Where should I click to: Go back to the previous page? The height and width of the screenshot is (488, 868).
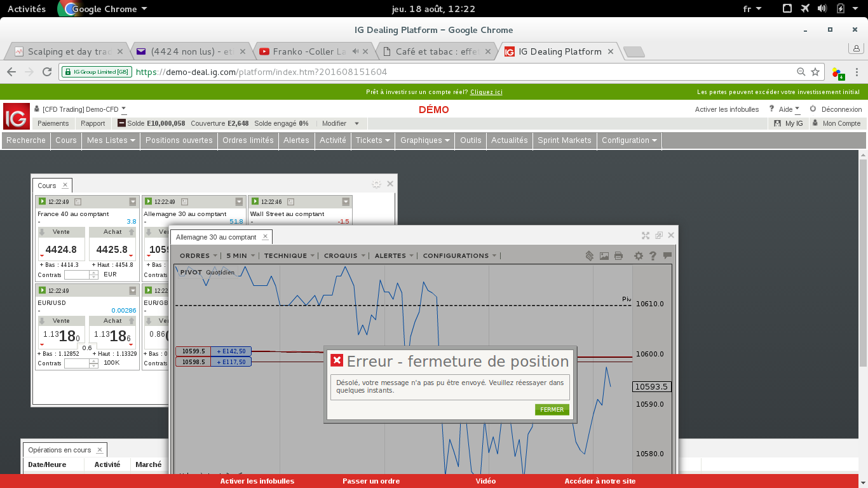(x=11, y=72)
